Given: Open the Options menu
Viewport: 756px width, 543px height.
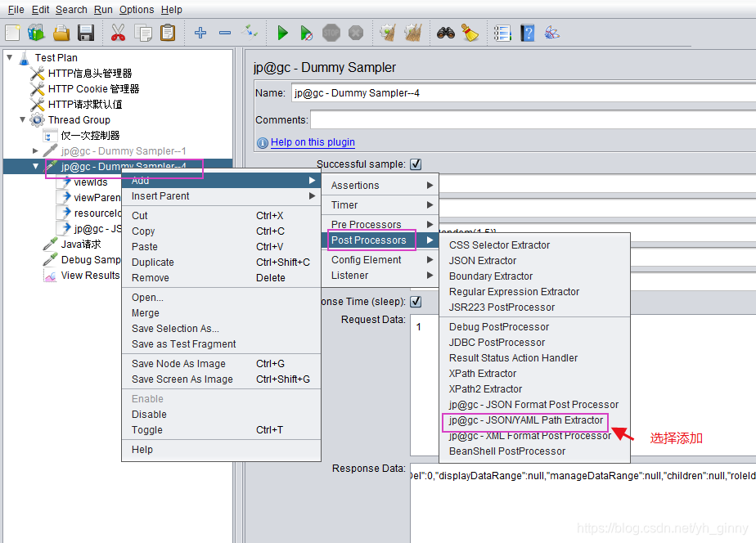Looking at the screenshot, I should pos(137,10).
